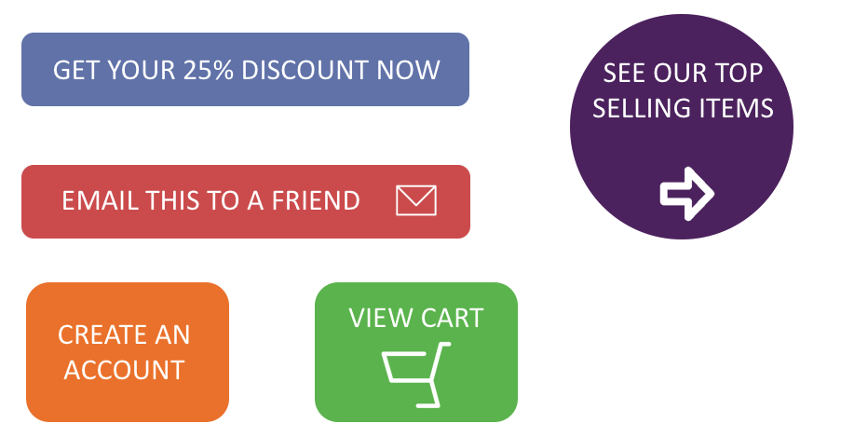Go to top items via the arrow icon

687,194
